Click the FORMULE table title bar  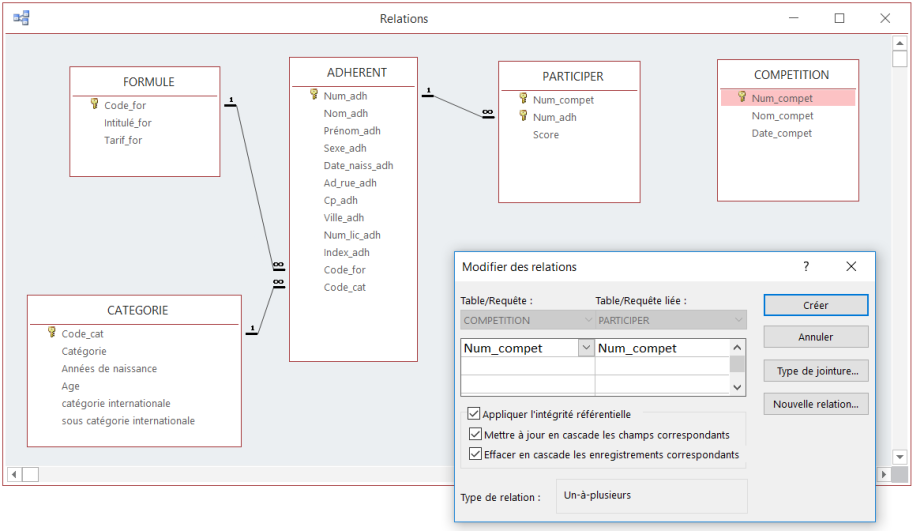[x=145, y=81]
